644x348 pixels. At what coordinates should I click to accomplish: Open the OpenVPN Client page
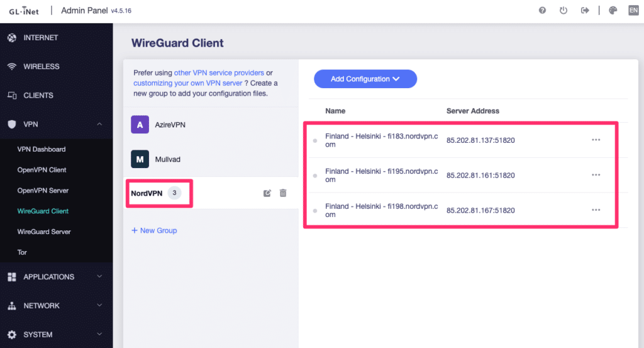(42, 170)
